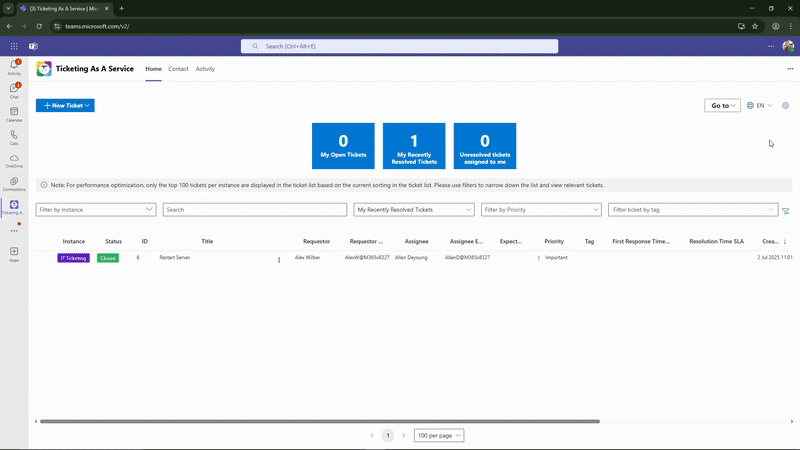
Task: Open the 100 per page dropdown
Action: point(439,435)
